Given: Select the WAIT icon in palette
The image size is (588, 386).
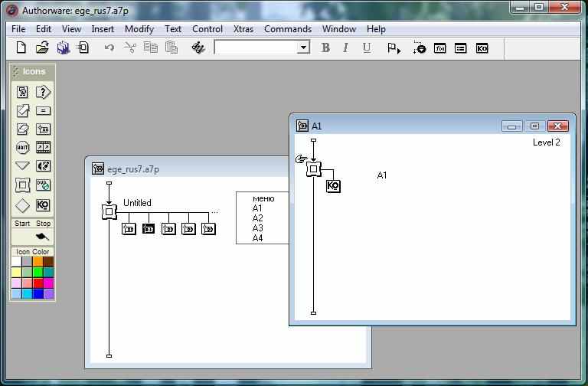Looking at the screenshot, I should point(22,147).
